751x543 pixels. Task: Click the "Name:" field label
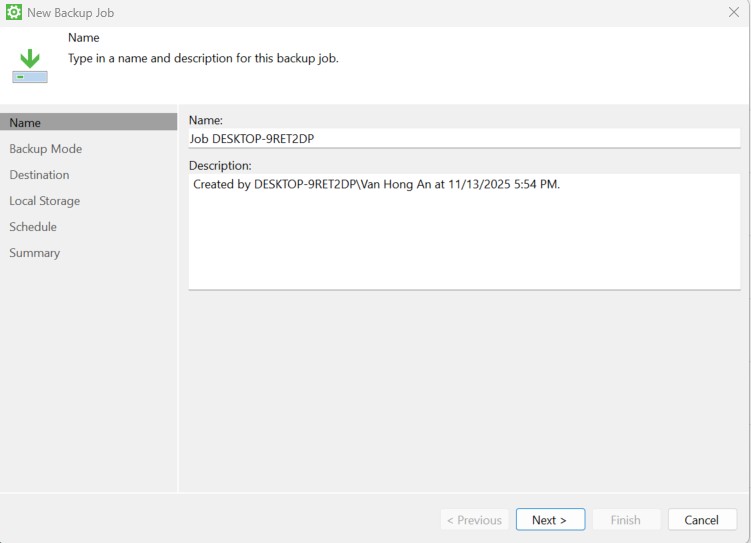click(x=206, y=120)
